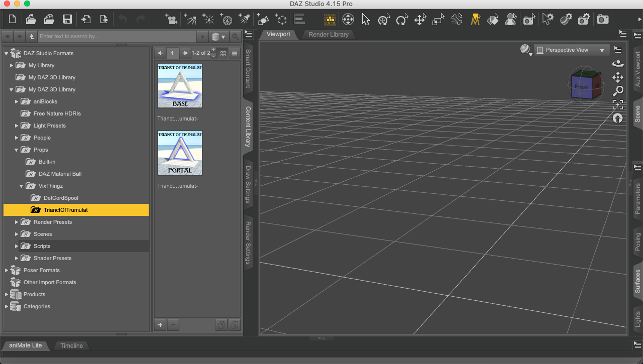Click the Render camera icon

(x=602, y=20)
